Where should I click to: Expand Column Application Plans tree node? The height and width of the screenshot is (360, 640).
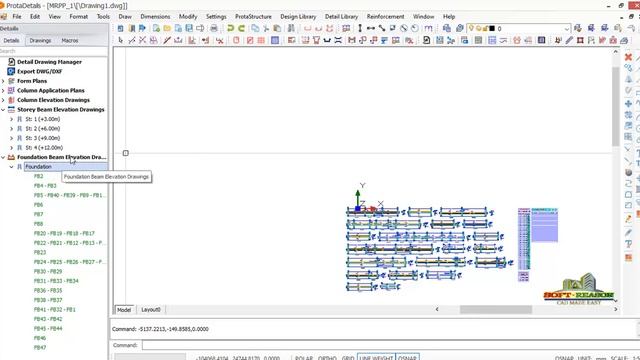coord(3,90)
